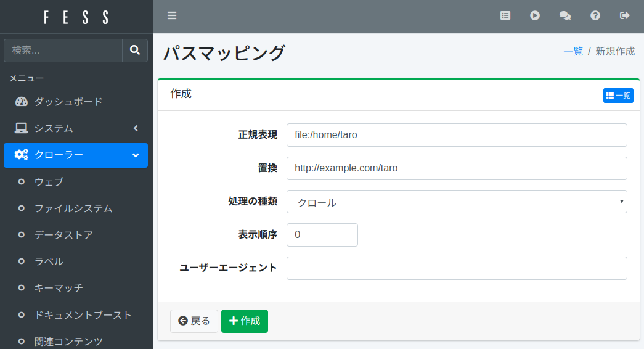The image size is (644, 349).
Task: Click the green 作成 button
Action: (244, 321)
